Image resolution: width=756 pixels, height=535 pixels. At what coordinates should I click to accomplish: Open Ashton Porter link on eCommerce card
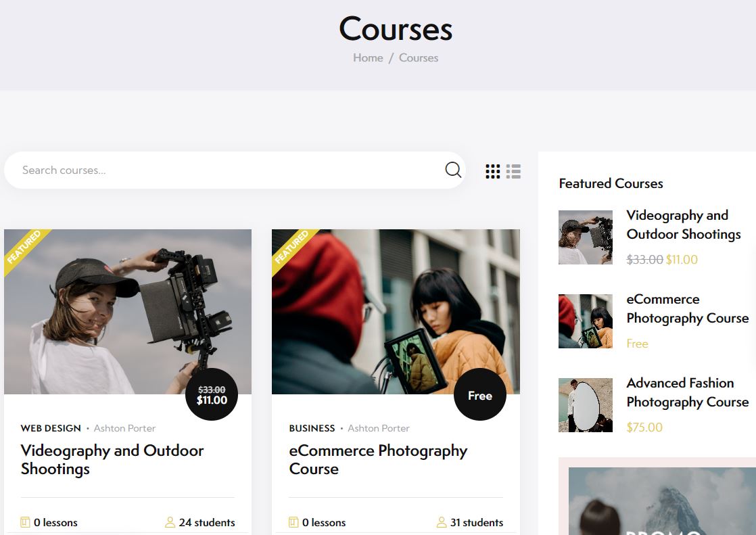pyautogui.click(x=379, y=428)
